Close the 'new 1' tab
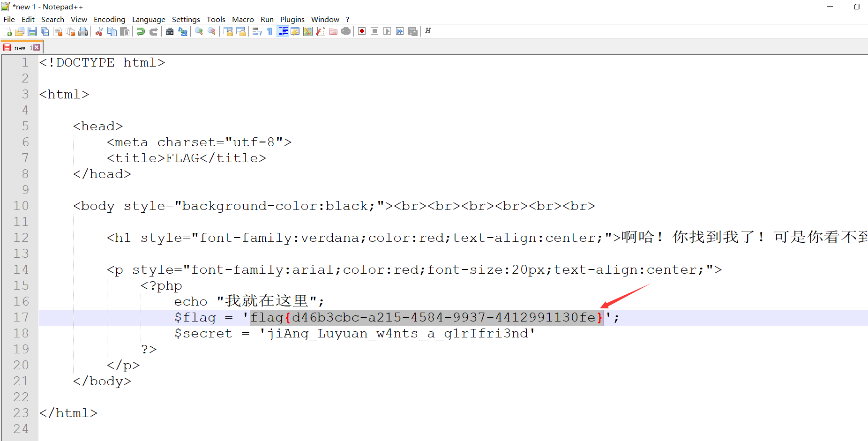Viewport: 868px width, 441px height. coord(37,48)
